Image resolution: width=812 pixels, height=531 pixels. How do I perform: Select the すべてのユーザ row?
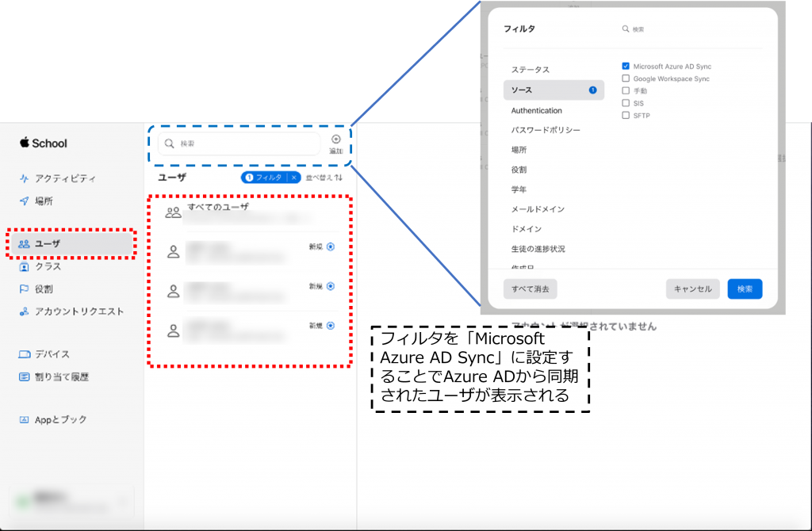coord(251,212)
